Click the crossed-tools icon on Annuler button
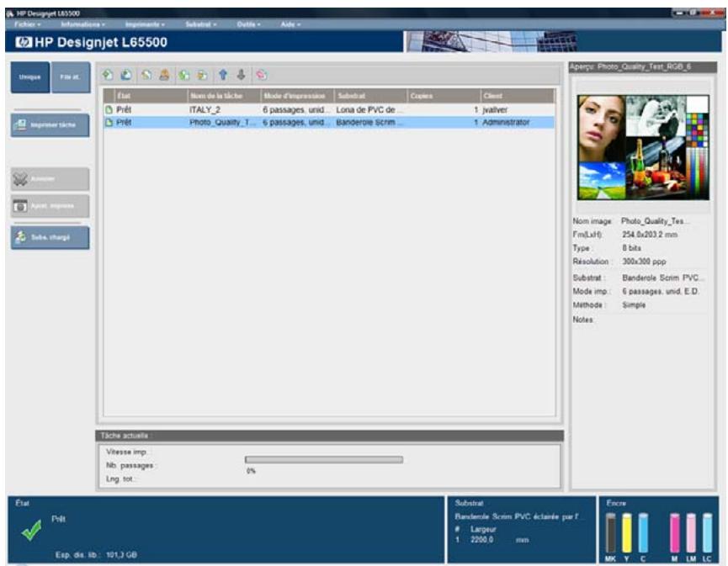 [x=20, y=179]
